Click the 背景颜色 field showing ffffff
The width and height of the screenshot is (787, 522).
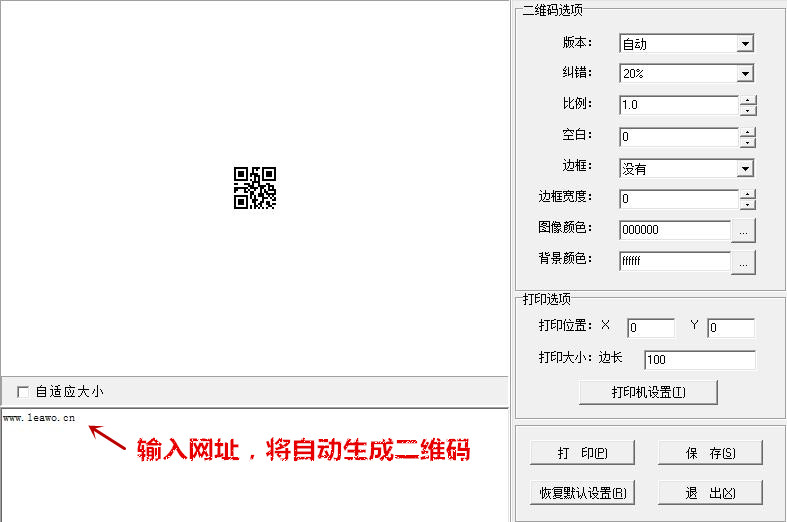click(x=675, y=261)
